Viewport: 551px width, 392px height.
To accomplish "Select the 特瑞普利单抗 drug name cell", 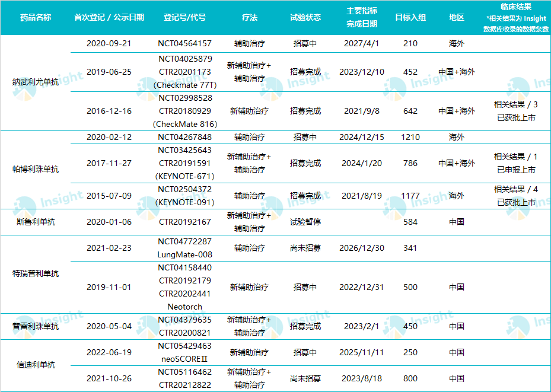I will pyautogui.click(x=35, y=274).
